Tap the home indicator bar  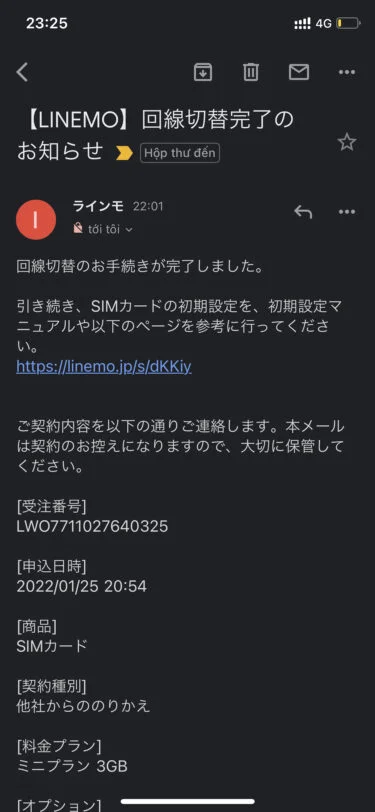click(188, 802)
